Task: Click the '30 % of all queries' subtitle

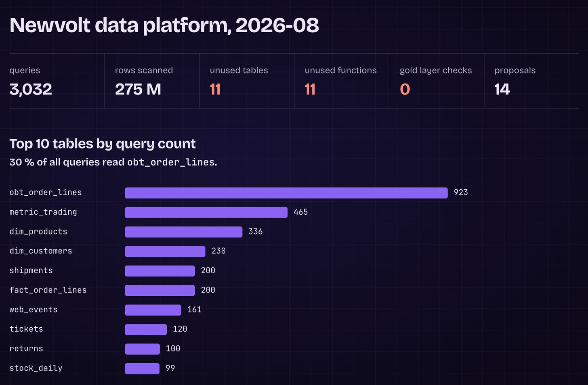Action: (x=113, y=162)
